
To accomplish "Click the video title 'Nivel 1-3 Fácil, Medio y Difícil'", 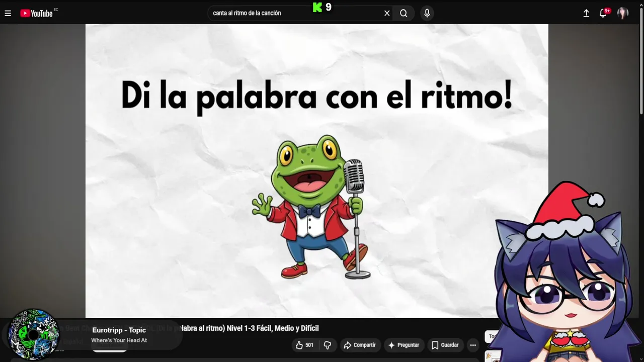I will coord(273,328).
